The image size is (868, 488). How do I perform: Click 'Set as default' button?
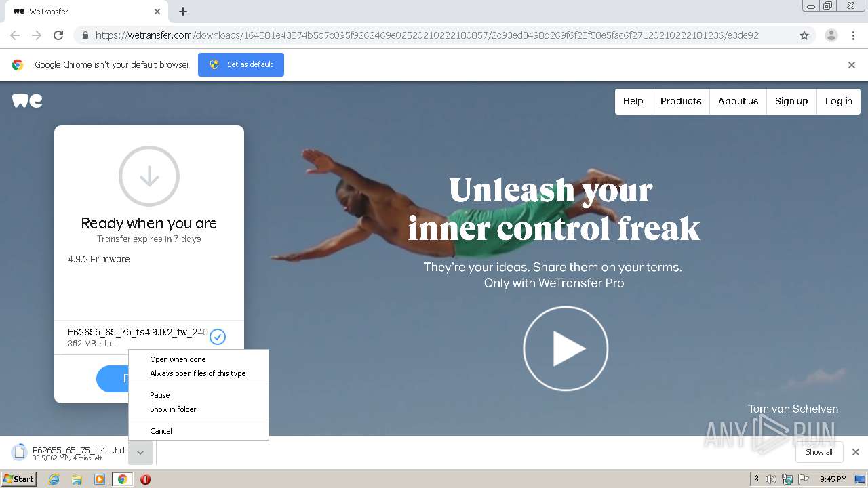[x=241, y=64]
